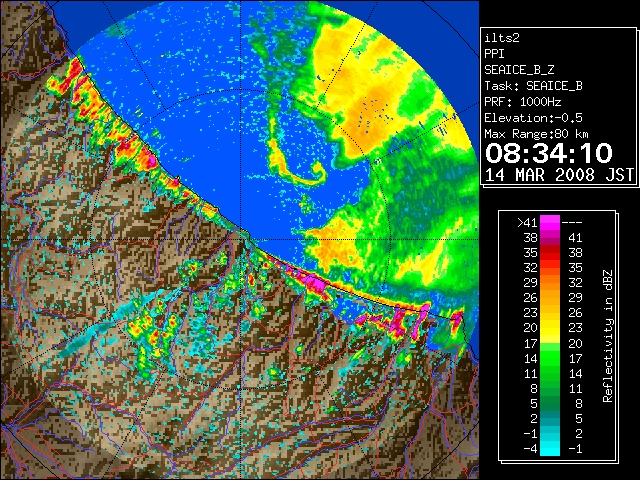Viewport: 640px width, 480px height.
Task: Click the radar center at crosshair intersection
Action: tap(241, 240)
